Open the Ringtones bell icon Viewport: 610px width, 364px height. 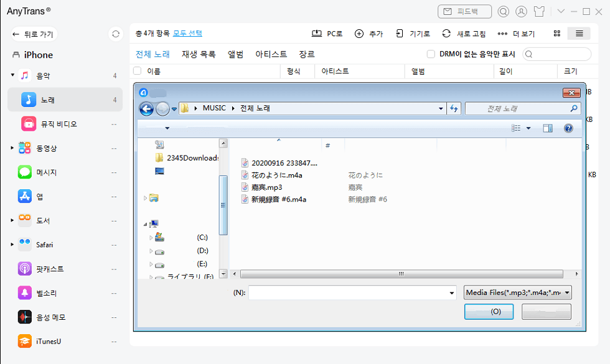25,293
